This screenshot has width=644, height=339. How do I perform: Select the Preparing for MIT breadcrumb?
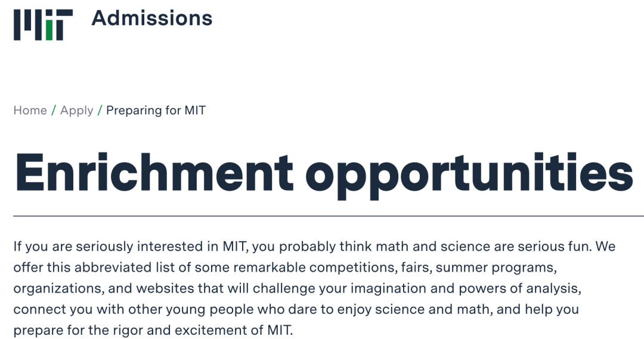click(156, 110)
